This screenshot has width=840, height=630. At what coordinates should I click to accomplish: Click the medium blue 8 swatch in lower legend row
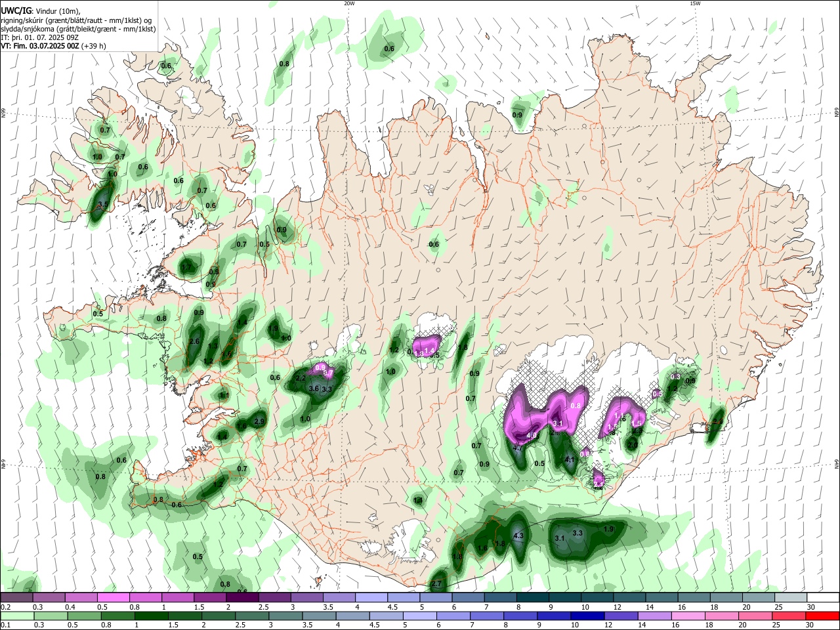coord(520,616)
